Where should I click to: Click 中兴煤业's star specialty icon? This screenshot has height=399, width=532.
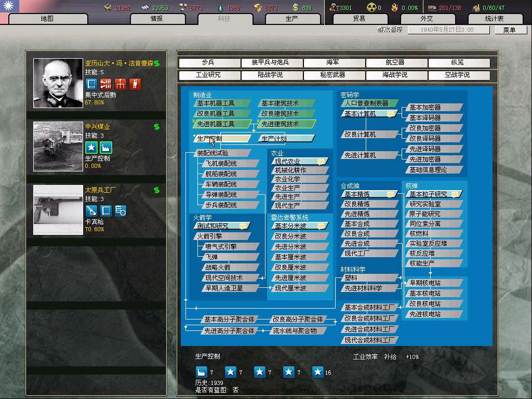(91, 147)
